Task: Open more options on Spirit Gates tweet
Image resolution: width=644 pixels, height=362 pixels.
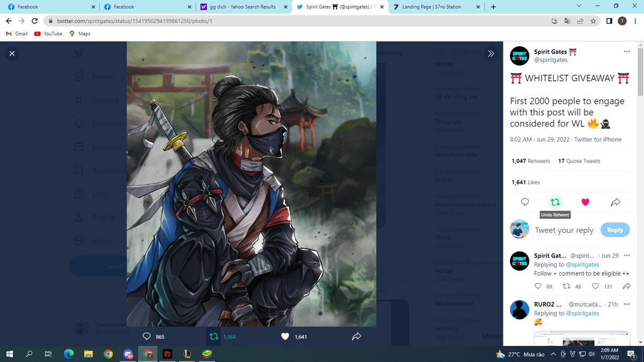Action: coord(626,51)
